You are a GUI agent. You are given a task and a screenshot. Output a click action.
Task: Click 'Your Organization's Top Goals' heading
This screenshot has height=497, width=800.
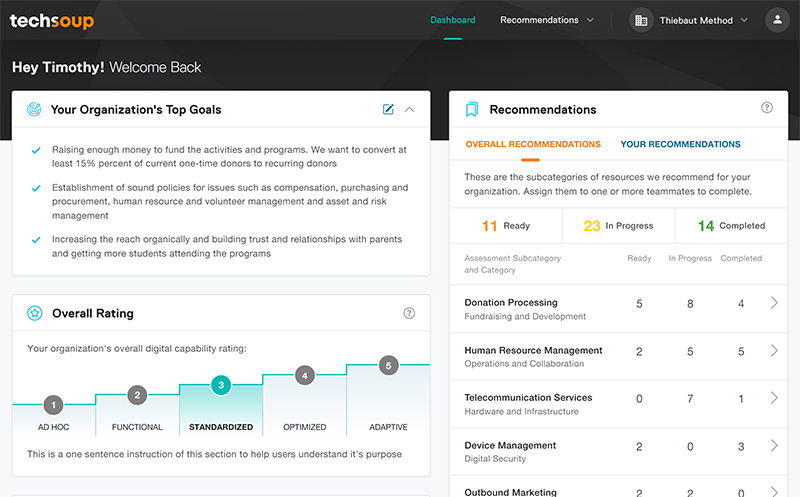coord(136,110)
